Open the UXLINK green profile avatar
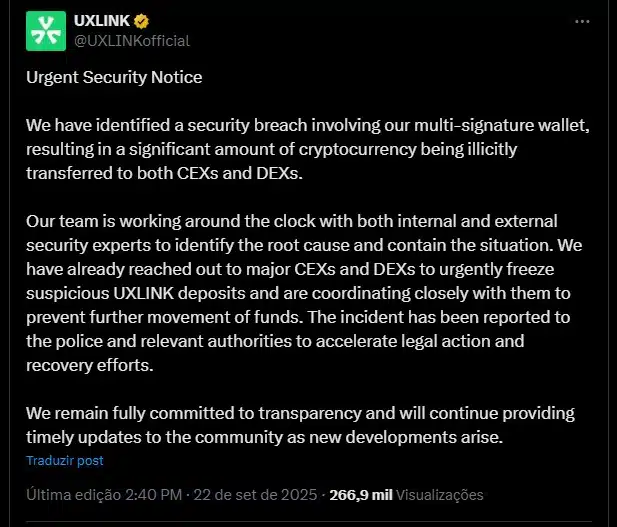The width and height of the screenshot is (617, 527). pos(46,31)
